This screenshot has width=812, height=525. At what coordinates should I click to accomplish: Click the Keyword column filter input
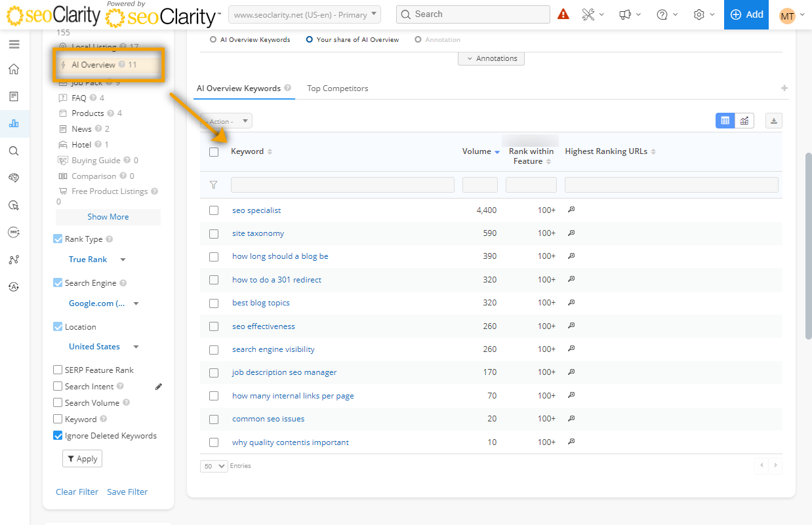coord(342,185)
